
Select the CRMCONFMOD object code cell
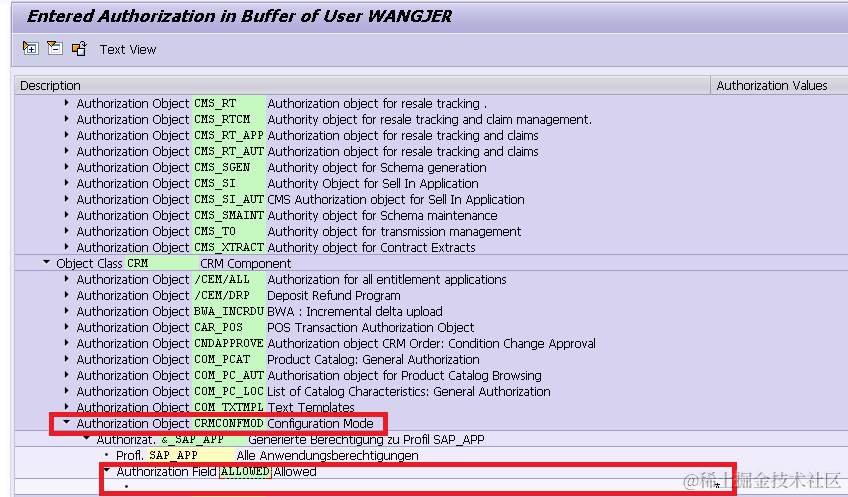(x=229, y=423)
